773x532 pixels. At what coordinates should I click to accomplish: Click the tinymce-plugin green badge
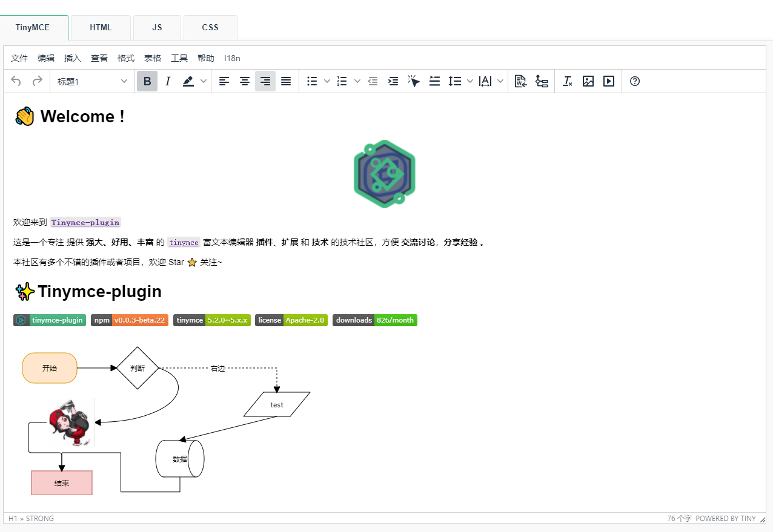50,320
